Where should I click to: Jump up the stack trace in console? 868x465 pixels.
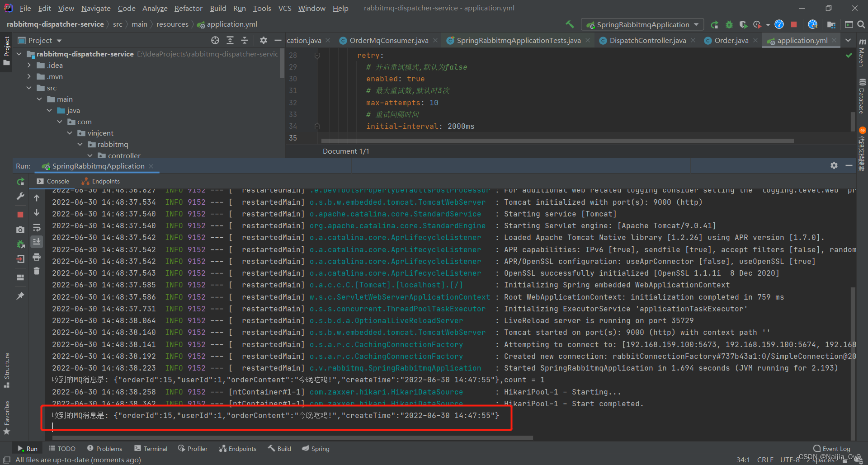[x=37, y=198]
